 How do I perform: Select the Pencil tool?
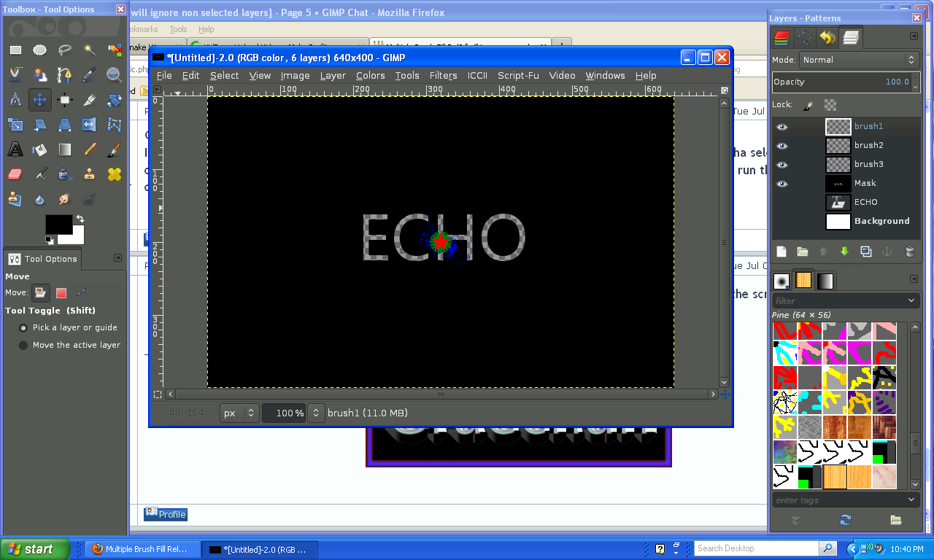90,149
